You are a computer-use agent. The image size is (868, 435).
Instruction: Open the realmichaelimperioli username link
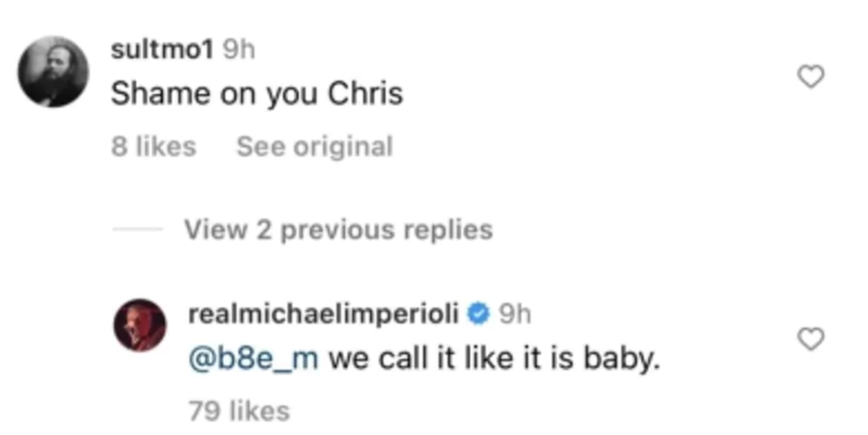pyautogui.click(x=325, y=313)
